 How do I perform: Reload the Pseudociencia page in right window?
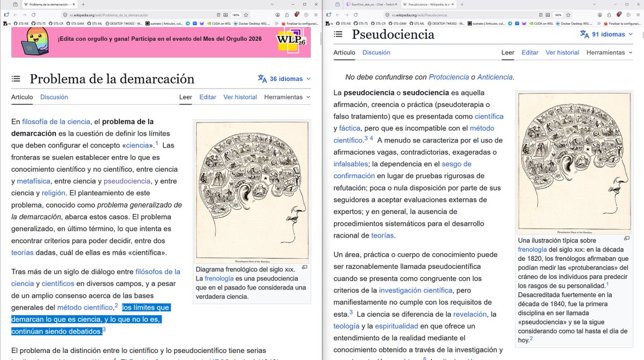tap(357, 14)
